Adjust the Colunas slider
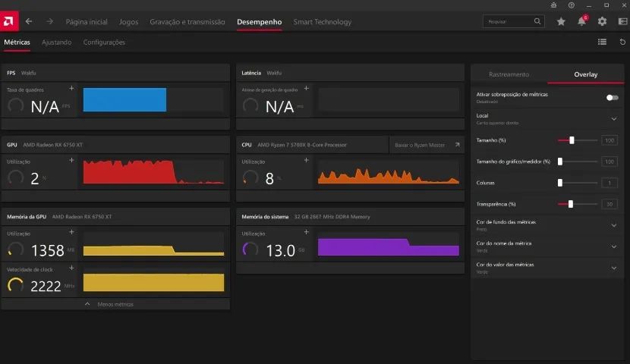 pos(578,183)
